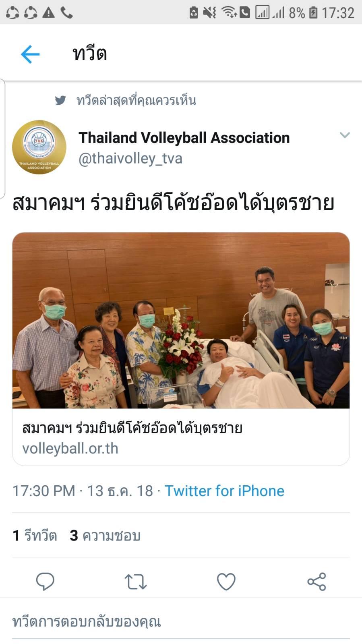This screenshot has height=644, width=362.
Task: View the 1 รีทวีต list
Action: [35, 536]
